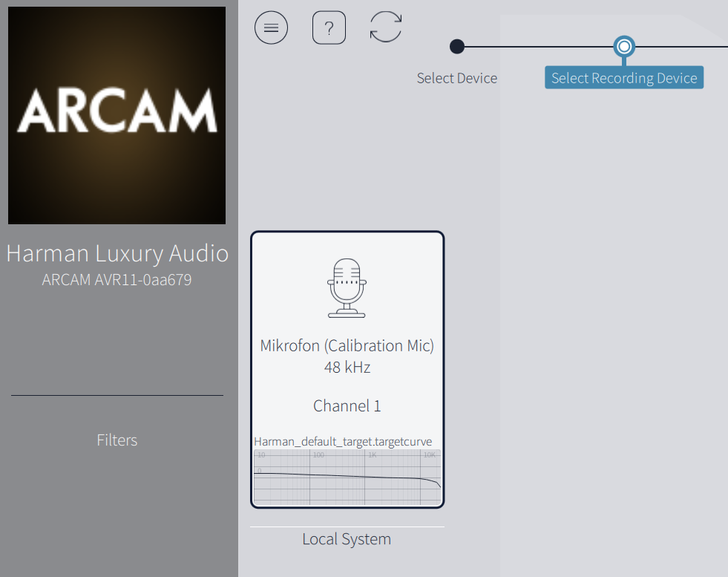Select Mikrofon (Calibration Mic) device name

tap(347, 345)
